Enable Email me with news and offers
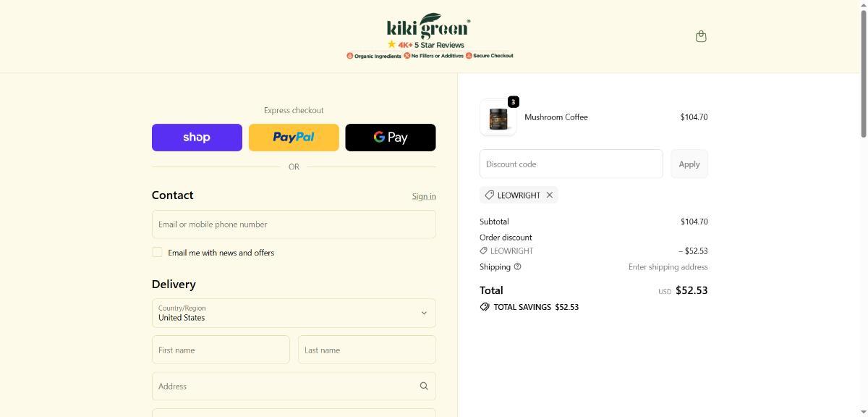This screenshot has height=417, width=868. click(157, 252)
